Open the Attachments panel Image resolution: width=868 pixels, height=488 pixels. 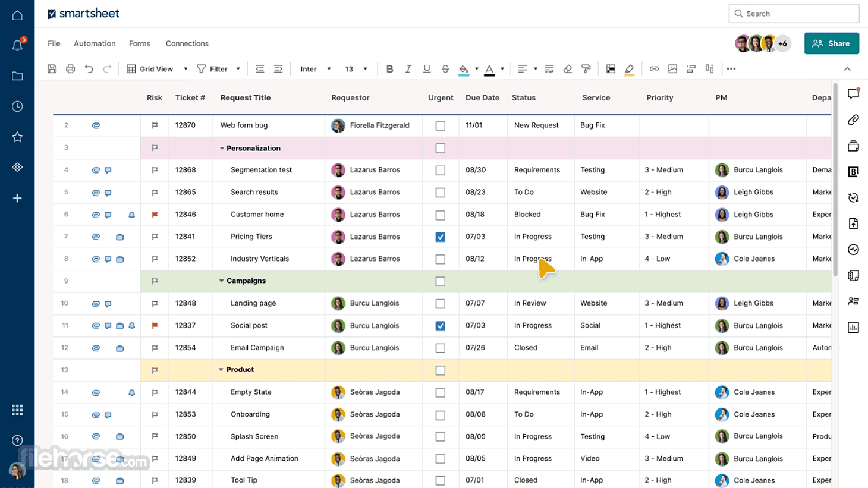[x=853, y=119]
